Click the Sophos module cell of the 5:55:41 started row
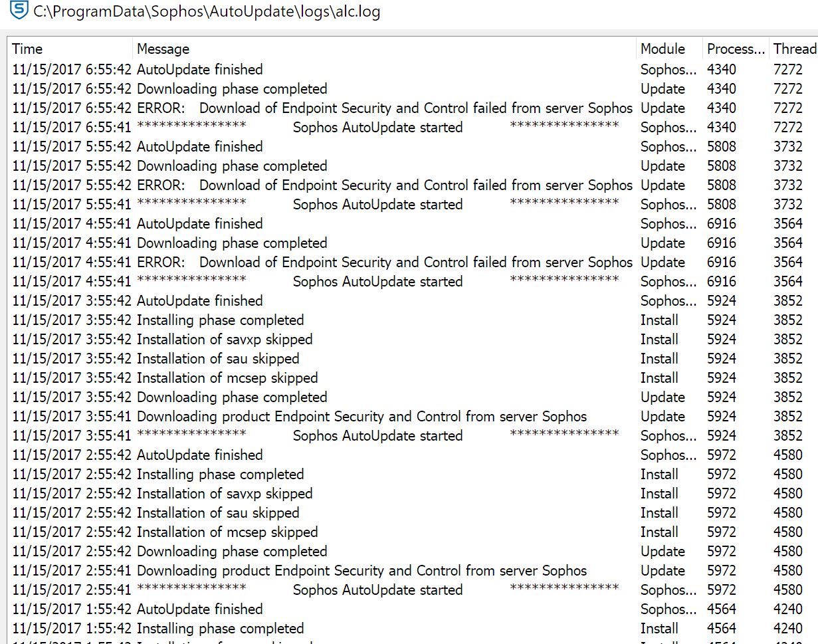This screenshot has width=818, height=644. (x=669, y=204)
